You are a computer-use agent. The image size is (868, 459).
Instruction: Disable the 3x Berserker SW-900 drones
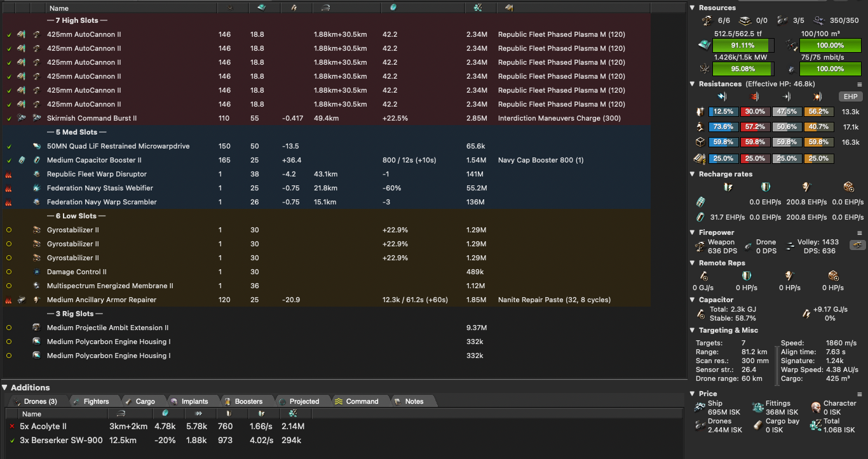[x=12, y=441]
